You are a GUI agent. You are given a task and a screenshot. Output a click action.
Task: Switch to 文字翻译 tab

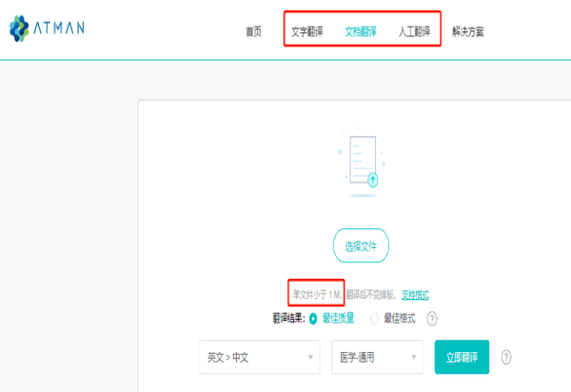[306, 31]
